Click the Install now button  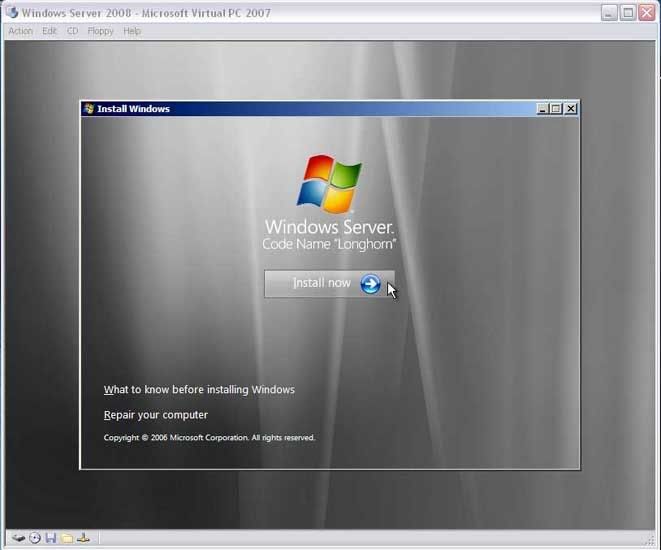click(x=329, y=284)
